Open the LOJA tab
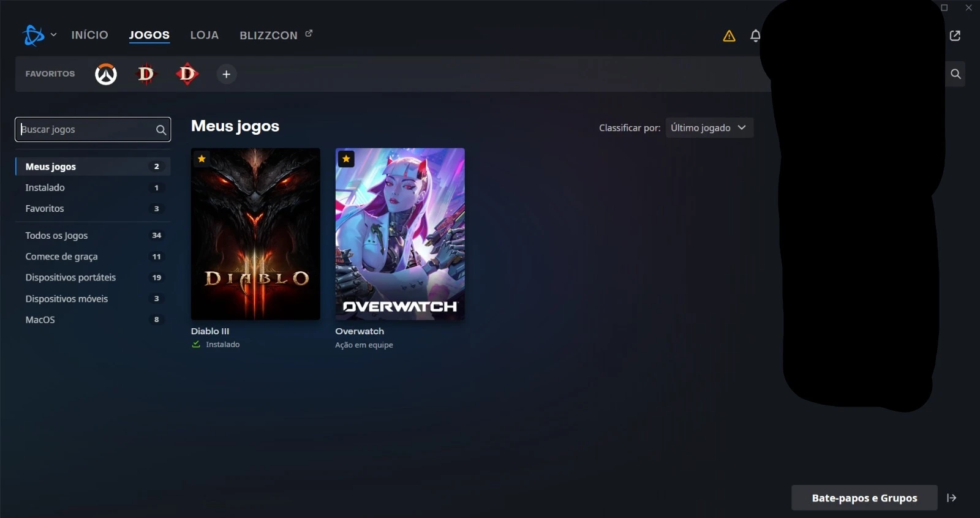Viewport: 980px width, 518px height. pos(205,36)
